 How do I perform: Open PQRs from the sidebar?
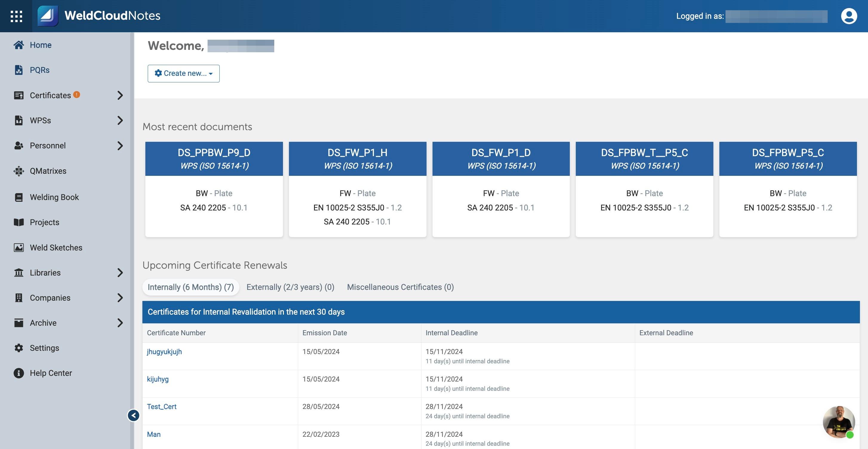tap(39, 70)
